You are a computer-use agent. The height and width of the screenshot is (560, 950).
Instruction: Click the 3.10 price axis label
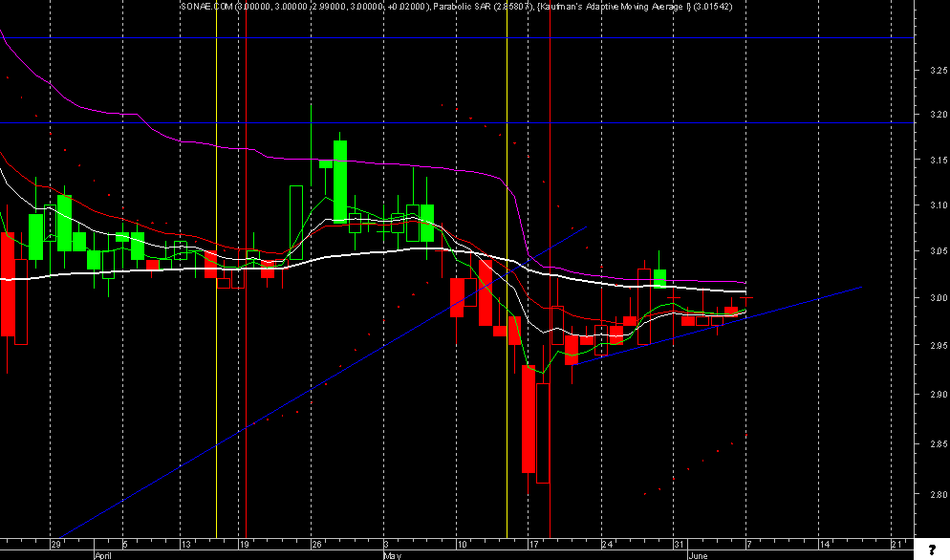pyautogui.click(x=939, y=205)
